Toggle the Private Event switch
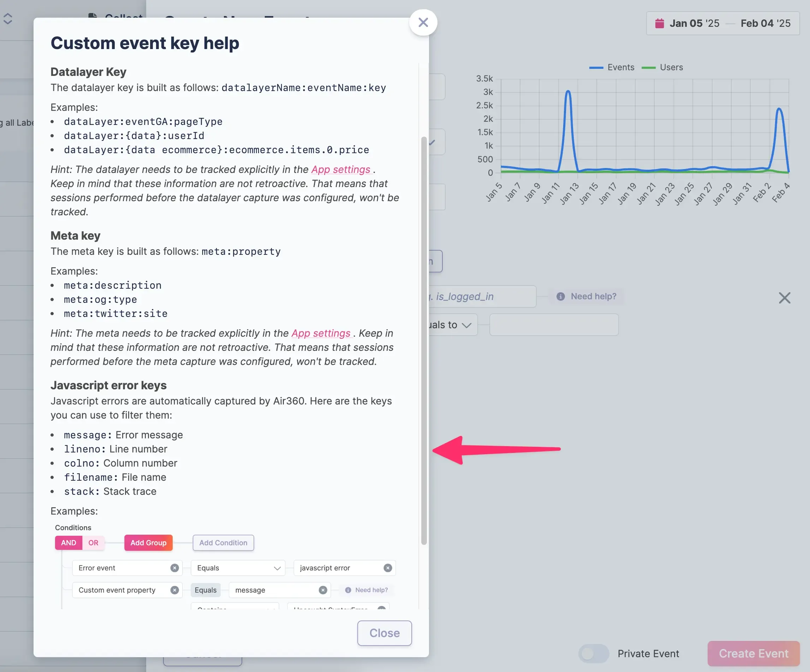The width and height of the screenshot is (810, 672). tap(593, 654)
